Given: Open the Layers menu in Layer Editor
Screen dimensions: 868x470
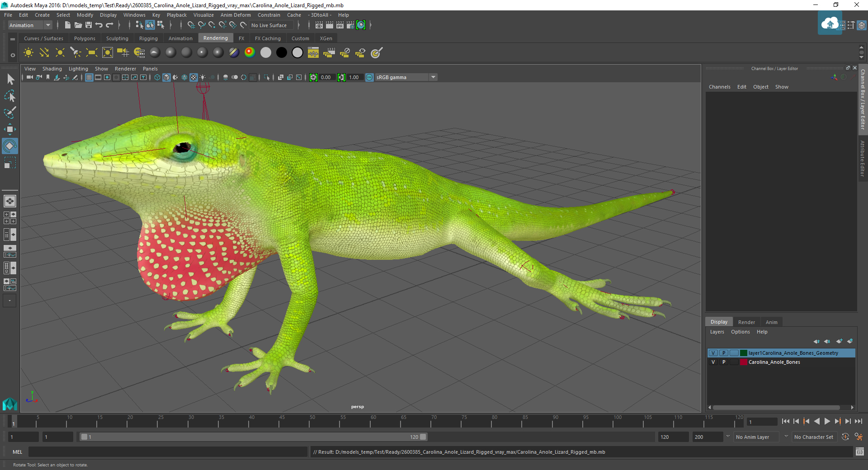Looking at the screenshot, I should click(x=717, y=331).
